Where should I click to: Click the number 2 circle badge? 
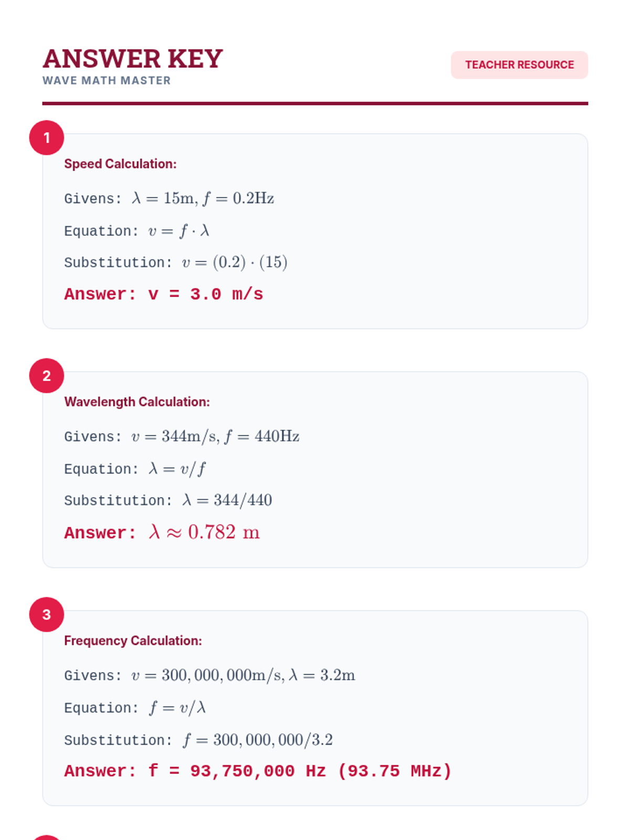pyautogui.click(x=47, y=376)
